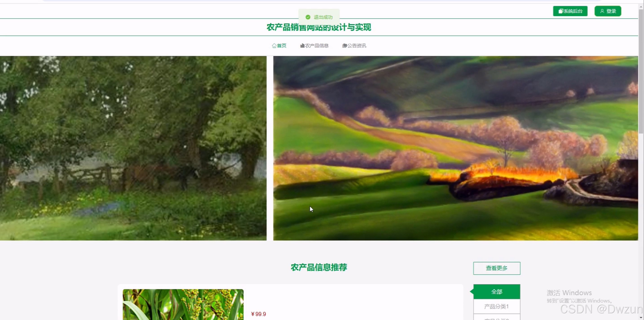
Task: Click the document icon in 系统后台 button
Action: pos(561,11)
